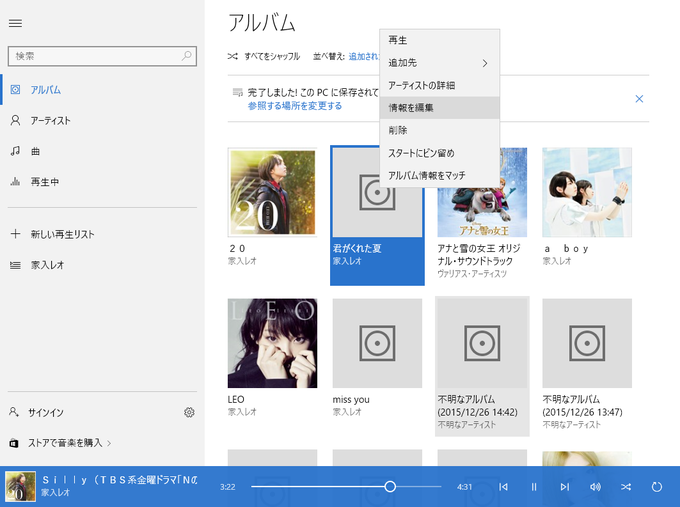This screenshot has height=507, width=680.
Task: Click 家入レオ under a boy album
Action: point(557,261)
